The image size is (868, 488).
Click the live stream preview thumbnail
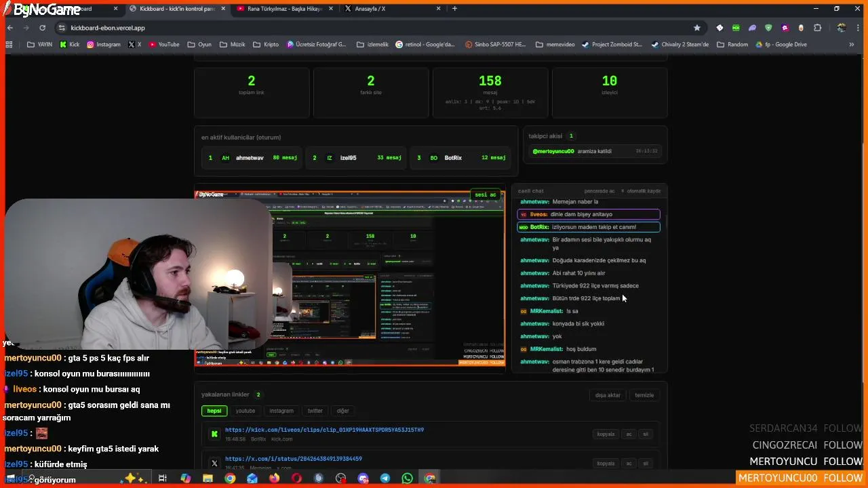pyautogui.click(x=350, y=279)
